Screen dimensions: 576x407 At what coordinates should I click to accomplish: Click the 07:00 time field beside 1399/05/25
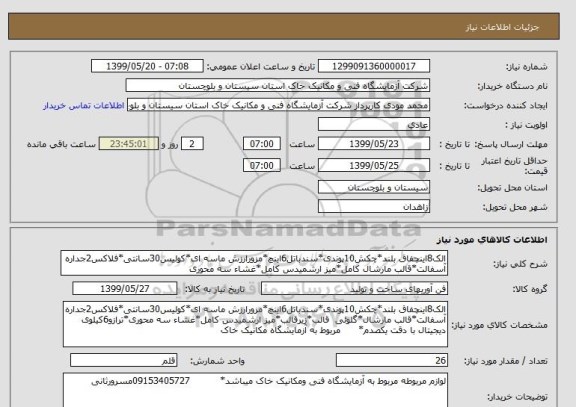click(262, 165)
